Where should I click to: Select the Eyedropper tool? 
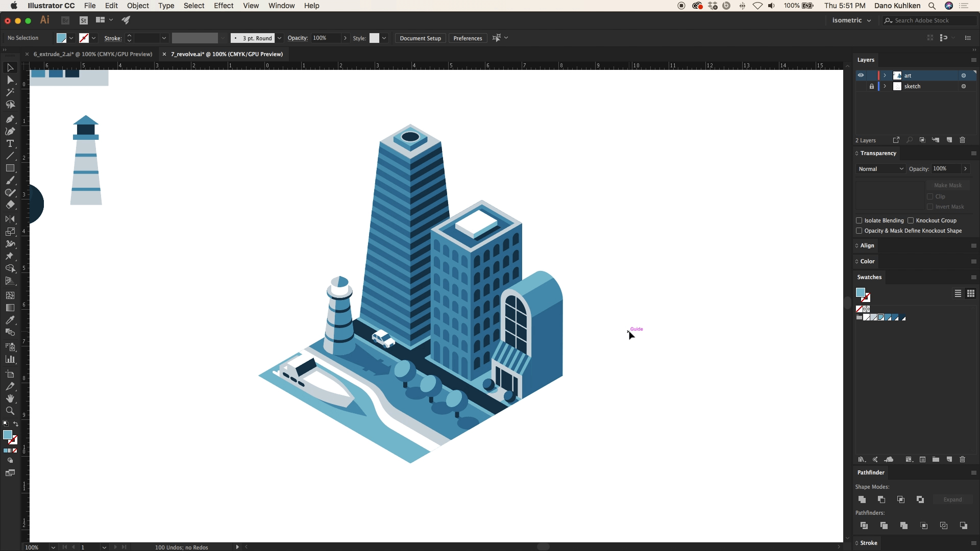coord(10,320)
